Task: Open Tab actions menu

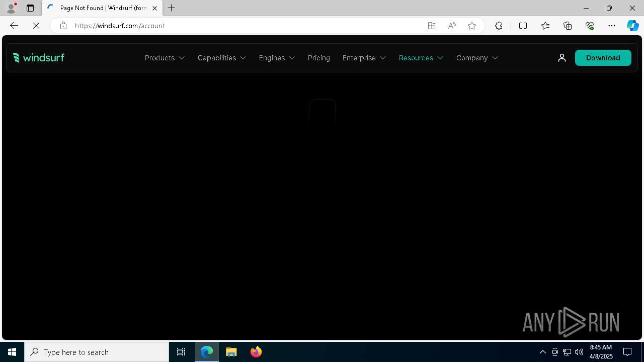Action: (x=30, y=8)
